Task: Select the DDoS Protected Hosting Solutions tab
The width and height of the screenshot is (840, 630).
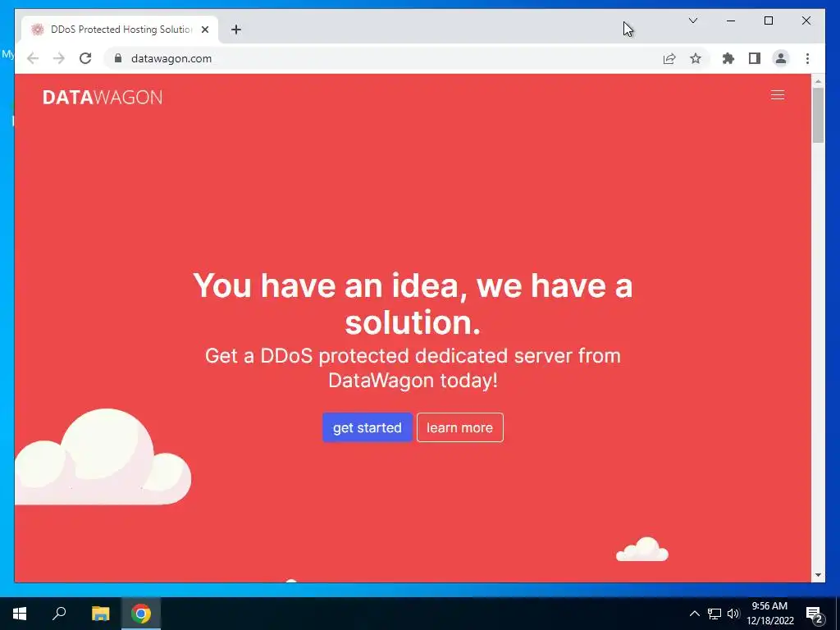Action: tap(120, 30)
